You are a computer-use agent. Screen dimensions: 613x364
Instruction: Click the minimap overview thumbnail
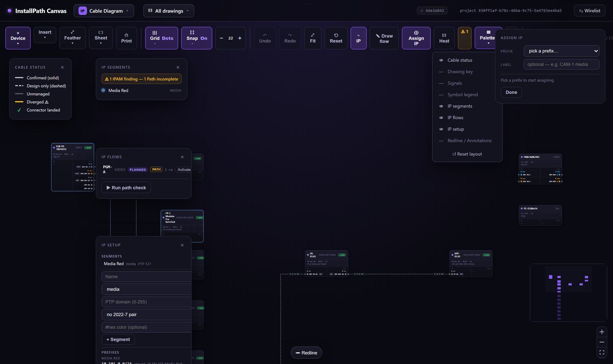[568, 293]
